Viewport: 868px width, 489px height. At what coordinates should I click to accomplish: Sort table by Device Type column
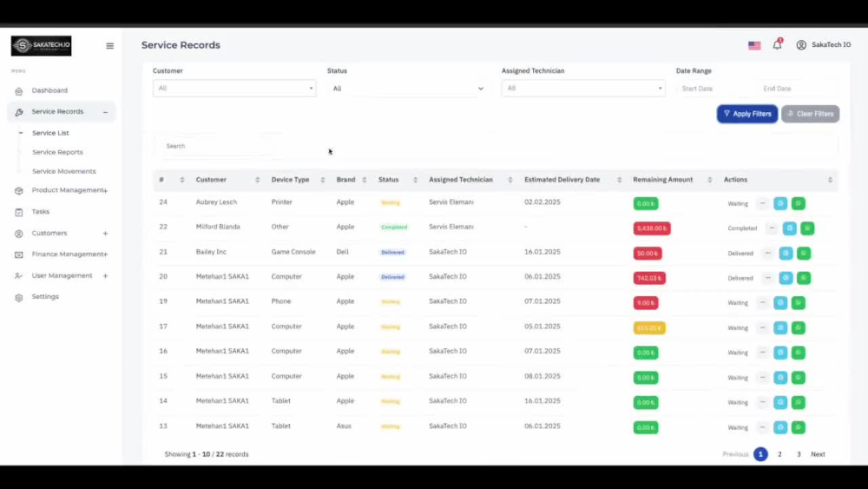coord(298,180)
